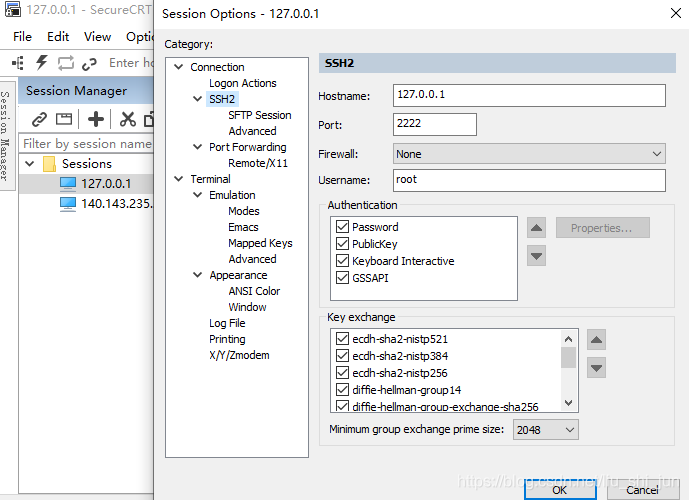The width and height of the screenshot is (689, 500).
Task: Move key exchange algorithm down
Action: pyautogui.click(x=596, y=368)
